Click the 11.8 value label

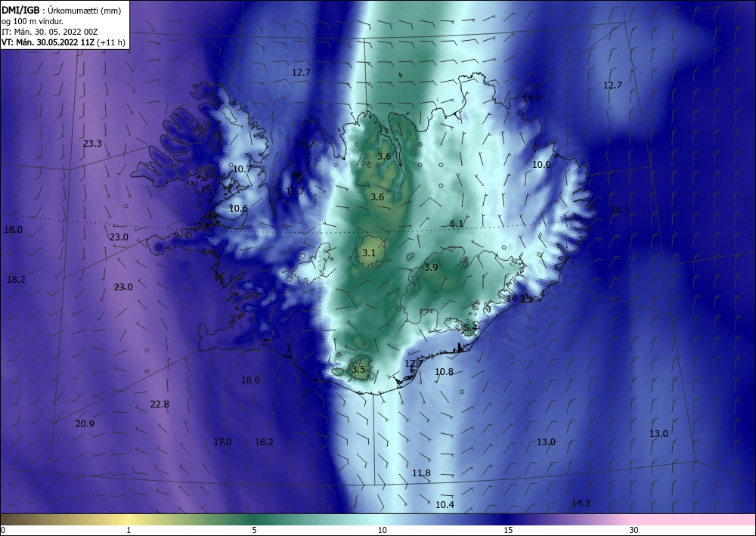point(421,472)
